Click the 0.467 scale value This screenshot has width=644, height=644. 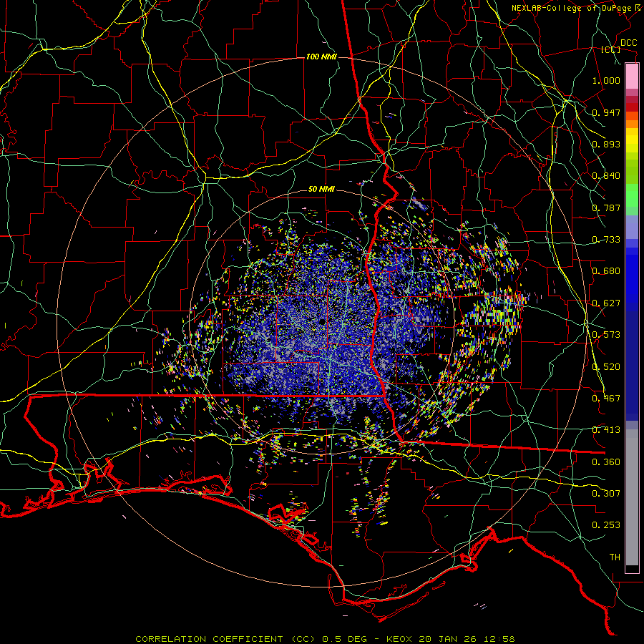[606, 399]
